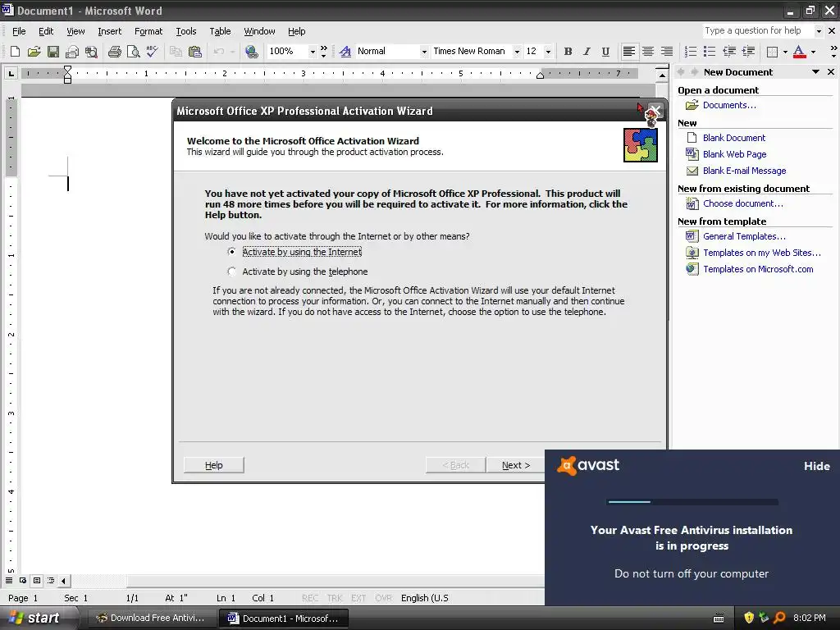Image resolution: width=840 pixels, height=630 pixels.
Task: Click the Undo arrow icon
Action: (x=218, y=52)
